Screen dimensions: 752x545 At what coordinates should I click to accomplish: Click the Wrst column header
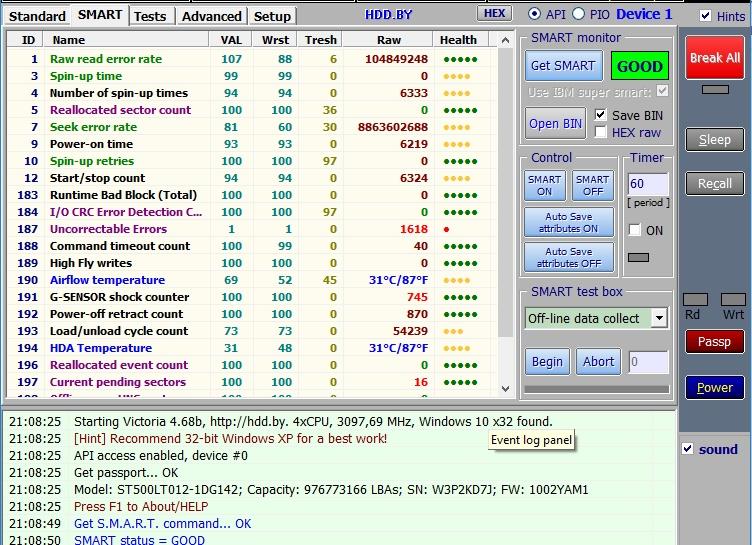click(275, 40)
